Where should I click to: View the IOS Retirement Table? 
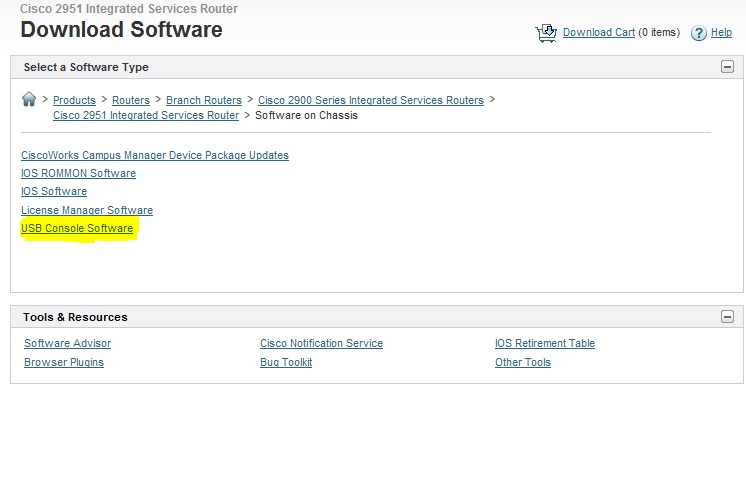(545, 344)
